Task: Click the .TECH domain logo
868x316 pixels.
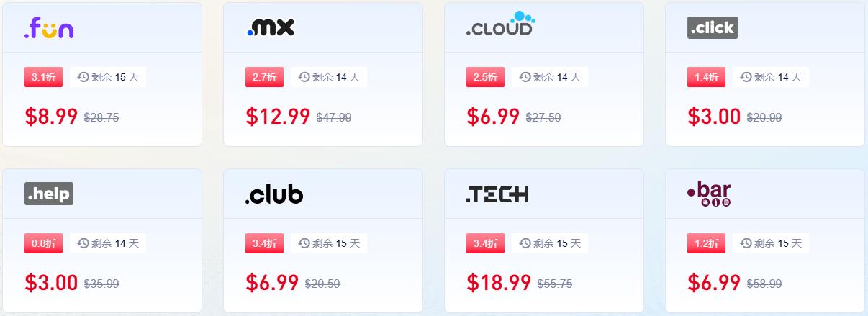Action: pos(497,194)
